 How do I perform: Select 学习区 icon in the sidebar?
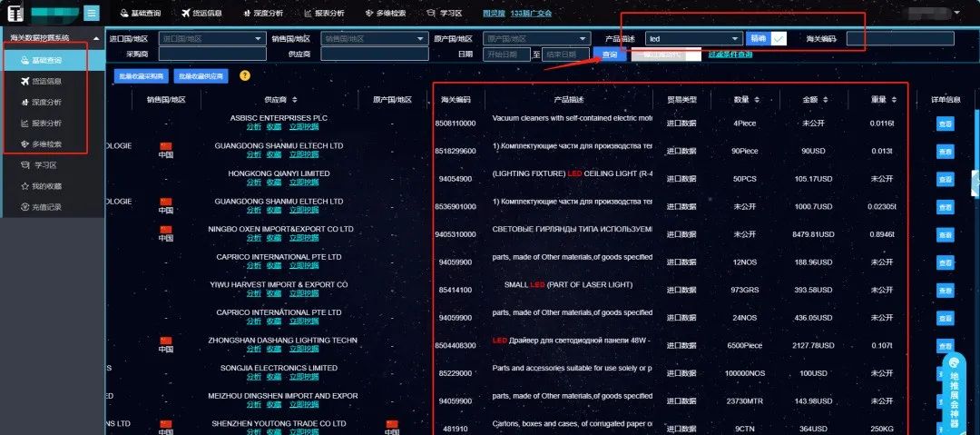click(25, 165)
